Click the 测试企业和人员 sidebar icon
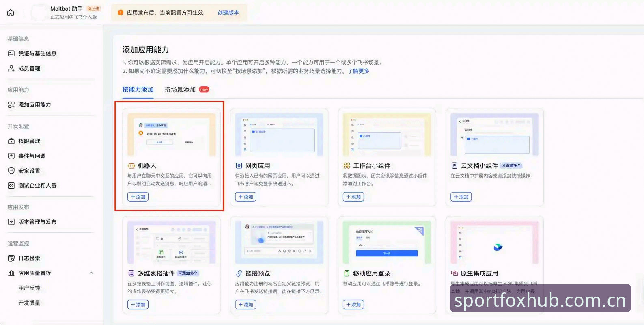Viewport: 644px width, 325px height. (x=11, y=186)
